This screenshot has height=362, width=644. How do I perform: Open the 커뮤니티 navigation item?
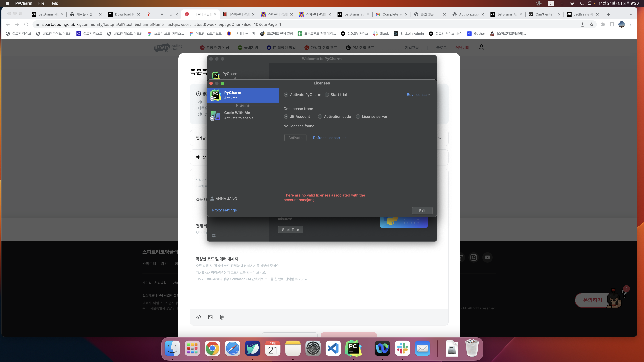tap(462, 47)
